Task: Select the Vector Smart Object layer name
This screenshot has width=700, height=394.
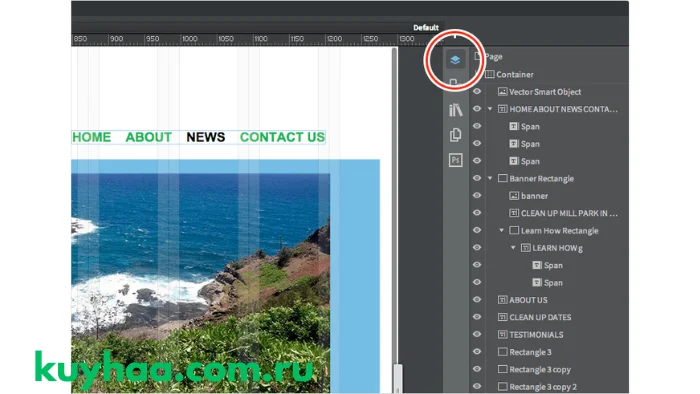Action: 545,92
